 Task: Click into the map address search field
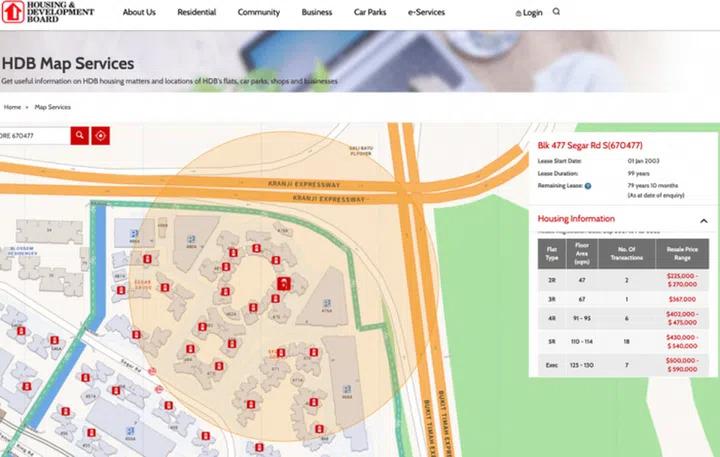tap(34, 135)
